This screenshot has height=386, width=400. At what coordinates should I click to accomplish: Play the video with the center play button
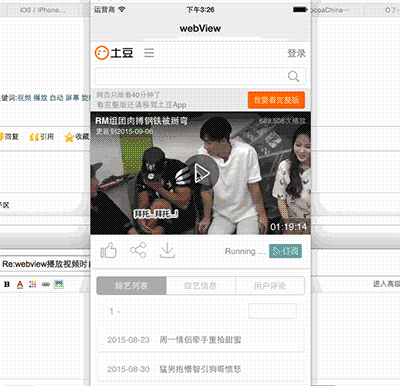point(201,173)
